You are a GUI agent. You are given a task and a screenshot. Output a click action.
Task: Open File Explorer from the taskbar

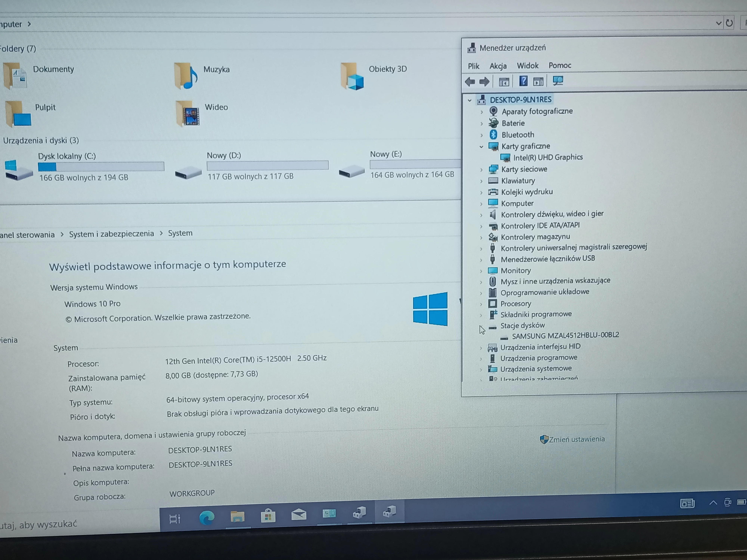237,517
